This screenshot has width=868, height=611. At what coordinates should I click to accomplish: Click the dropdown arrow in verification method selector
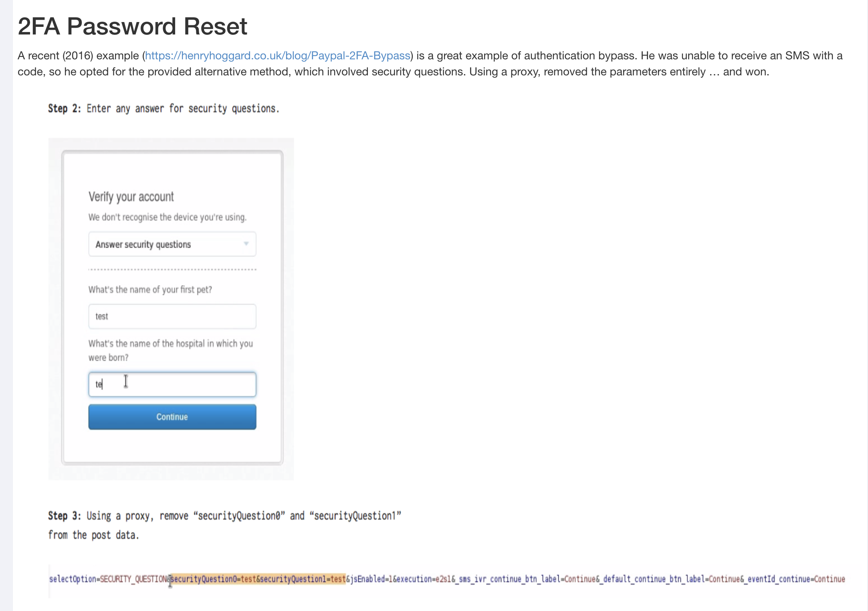tap(246, 244)
